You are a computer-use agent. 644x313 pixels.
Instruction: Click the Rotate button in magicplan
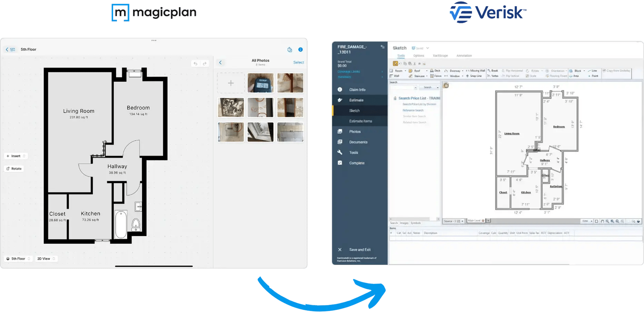click(14, 169)
